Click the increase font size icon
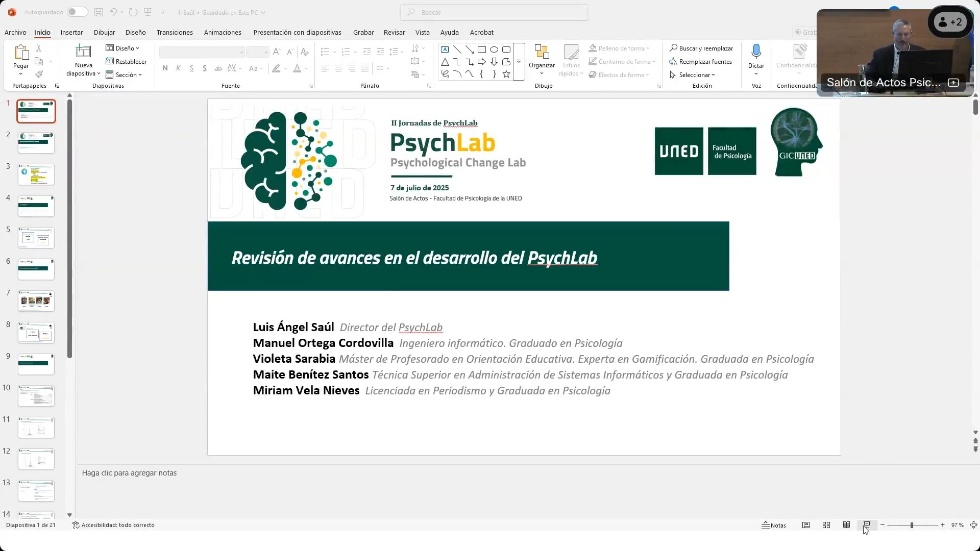Image resolution: width=980 pixels, height=551 pixels. point(277,52)
